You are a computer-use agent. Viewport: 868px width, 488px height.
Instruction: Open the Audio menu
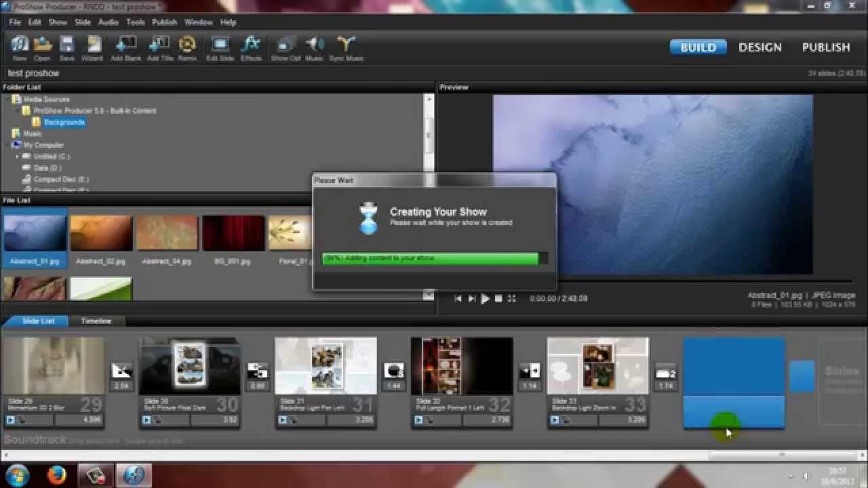108,22
